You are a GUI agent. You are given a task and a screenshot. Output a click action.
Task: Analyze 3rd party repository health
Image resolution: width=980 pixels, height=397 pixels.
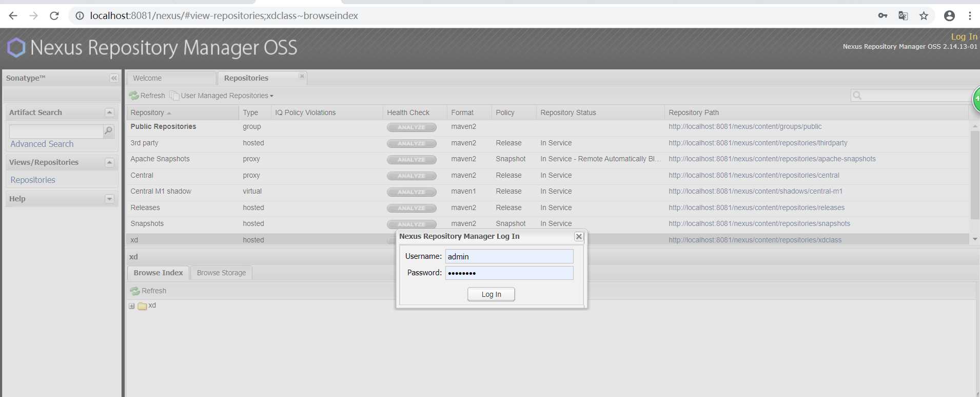tap(411, 144)
